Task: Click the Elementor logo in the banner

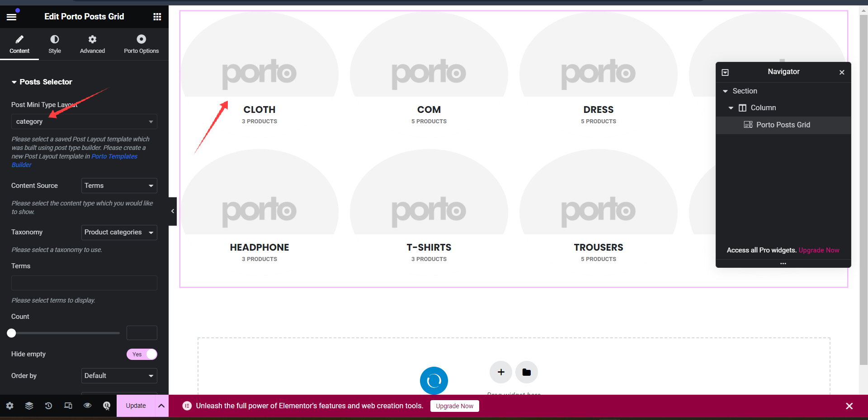Action: tap(187, 406)
